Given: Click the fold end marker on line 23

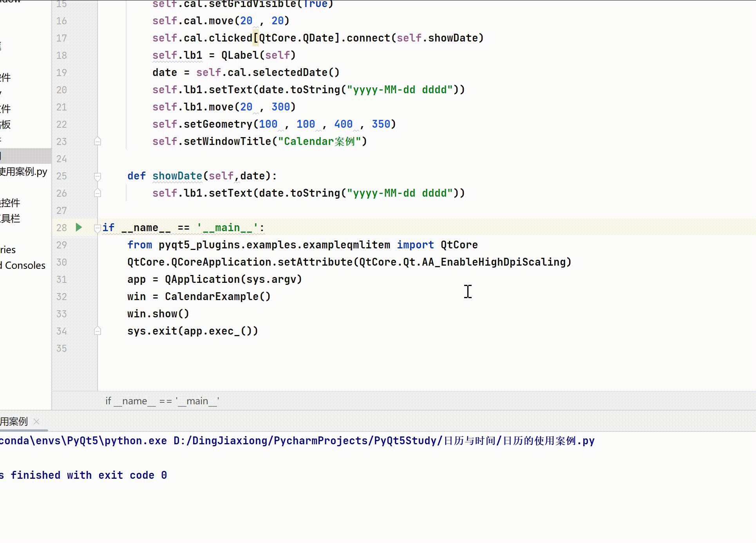Looking at the screenshot, I should [98, 141].
